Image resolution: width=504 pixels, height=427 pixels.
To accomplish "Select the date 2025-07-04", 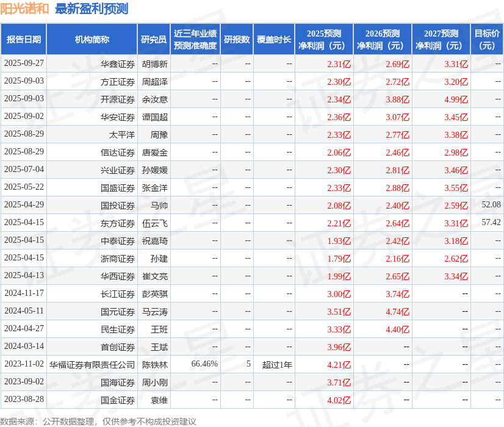I will pos(24,170).
